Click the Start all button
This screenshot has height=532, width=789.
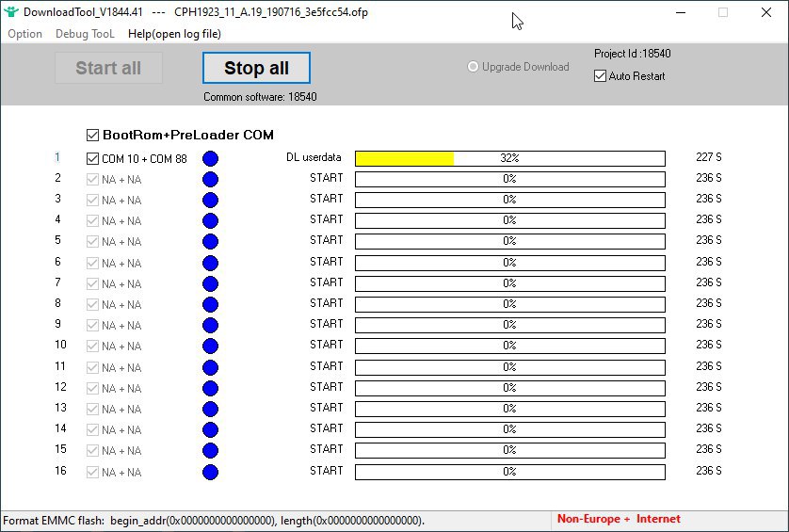click(108, 68)
